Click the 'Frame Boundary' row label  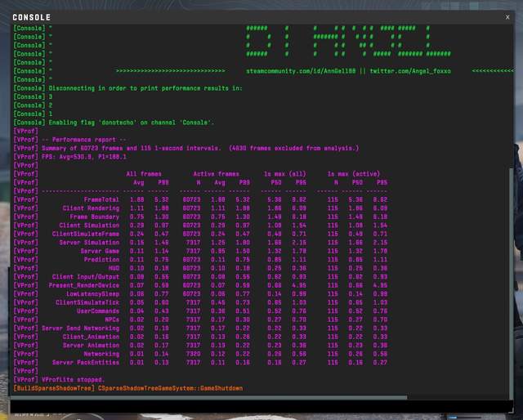coord(95,217)
